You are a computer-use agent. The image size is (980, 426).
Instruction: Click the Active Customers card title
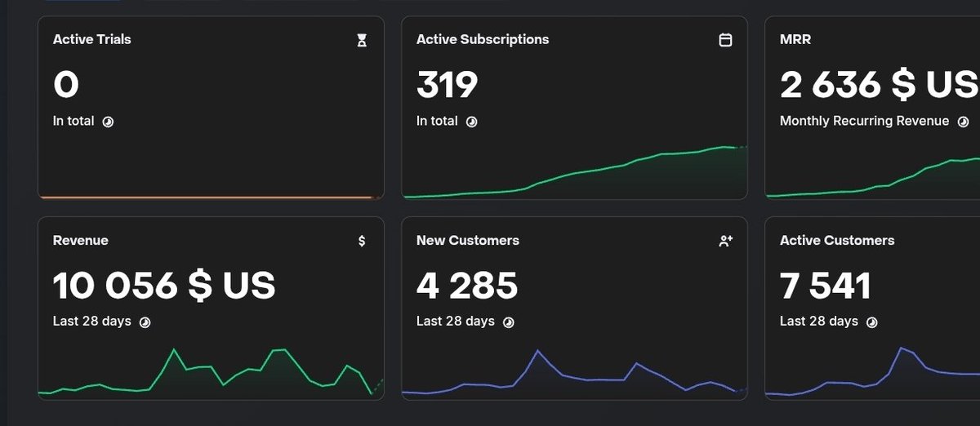[837, 240]
